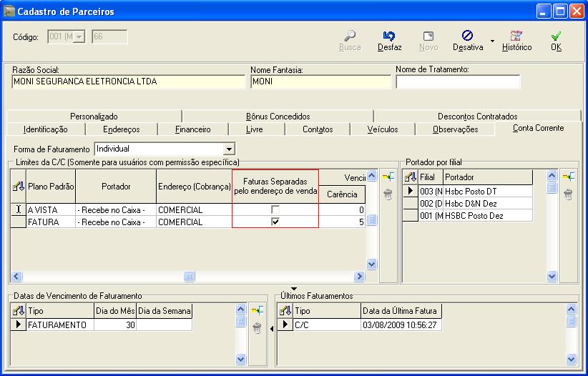The height and width of the screenshot is (376, 588).
Task: Select the HSBC Posto Dez cell
Action: (x=488, y=216)
